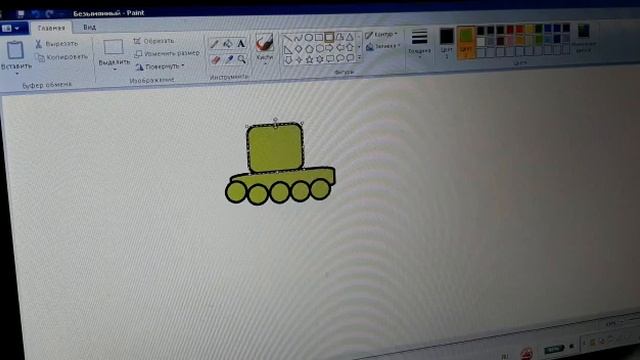The width and height of the screenshot is (640, 360).
Task: Pick the Pentagon shape
Action: pyautogui.click(x=309, y=49)
